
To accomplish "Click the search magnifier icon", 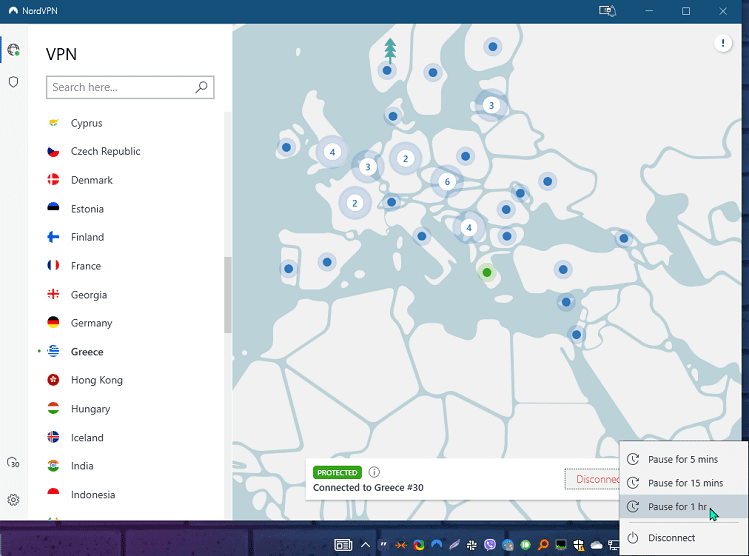I will 202,87.
